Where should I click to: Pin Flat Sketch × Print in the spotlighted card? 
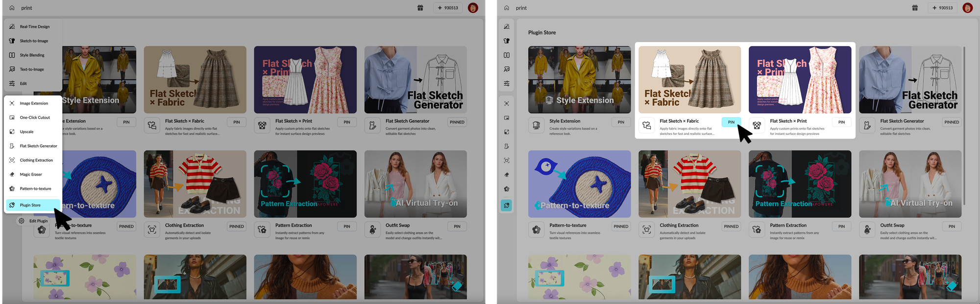point(841,122)
